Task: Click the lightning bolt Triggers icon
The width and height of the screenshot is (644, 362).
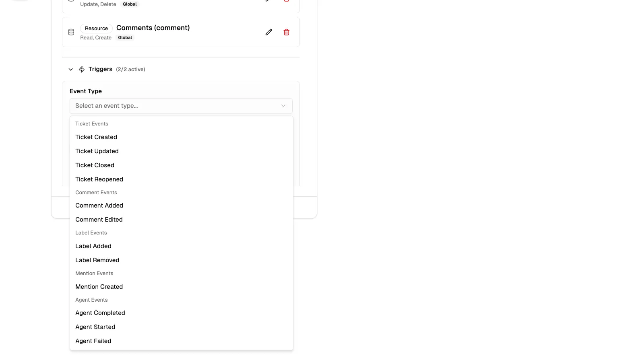Action: tap(82, 69)
